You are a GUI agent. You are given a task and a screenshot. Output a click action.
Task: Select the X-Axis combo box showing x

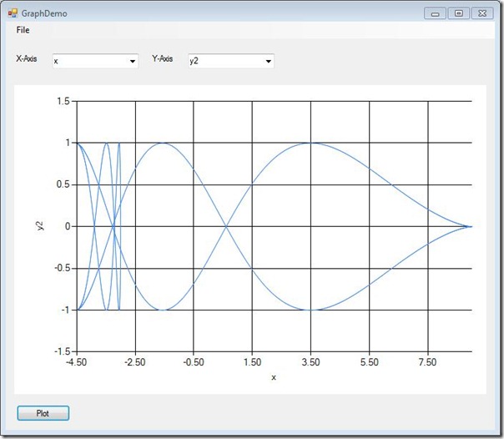(x=95, y=61)
